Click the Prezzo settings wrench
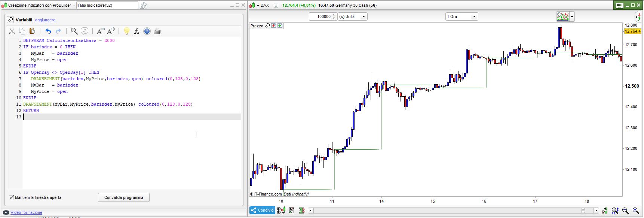The image size is (644, 218). coord(267,26)
